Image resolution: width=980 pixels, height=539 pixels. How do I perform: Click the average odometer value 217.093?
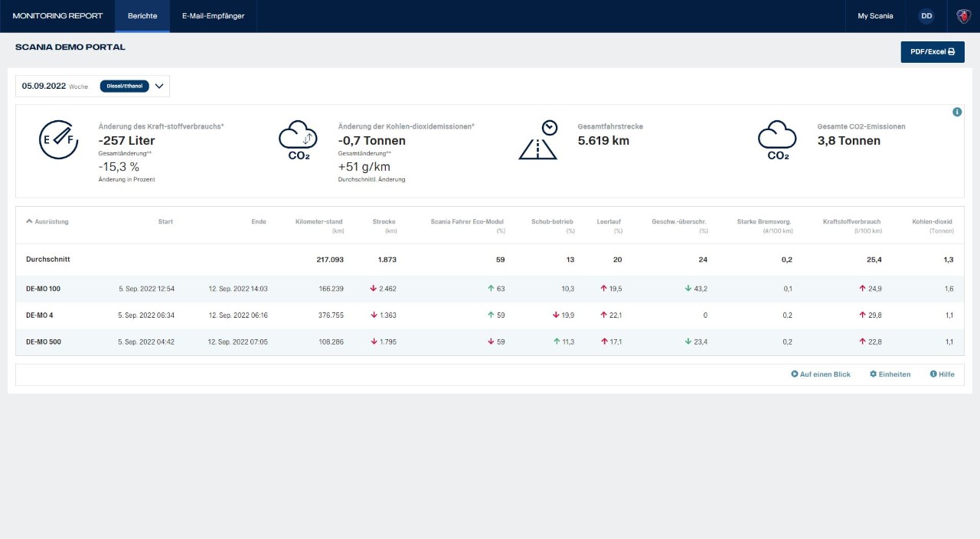tap(330, 260)
